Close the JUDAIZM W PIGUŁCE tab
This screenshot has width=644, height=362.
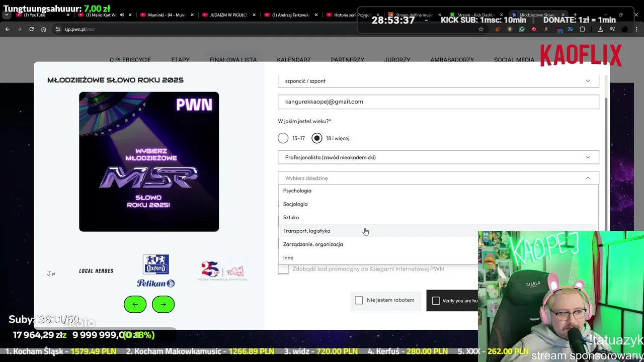tap(254, 15)
